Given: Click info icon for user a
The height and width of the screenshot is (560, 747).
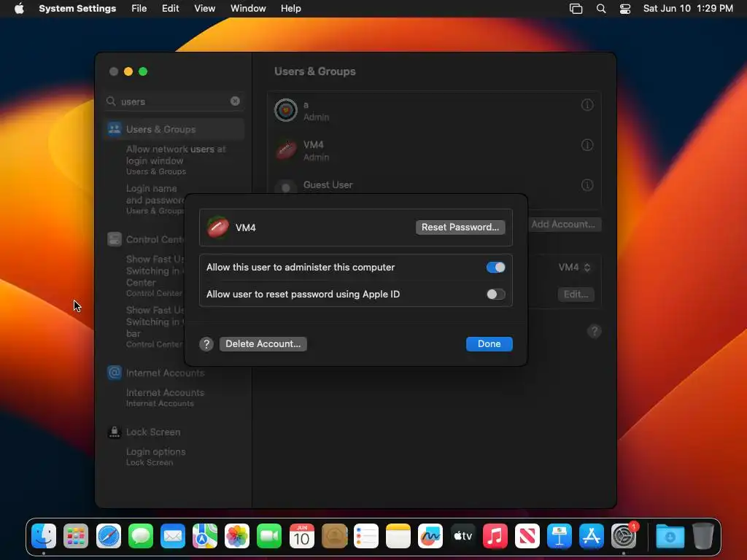Looking at the screenshot, I should [587, 105].
